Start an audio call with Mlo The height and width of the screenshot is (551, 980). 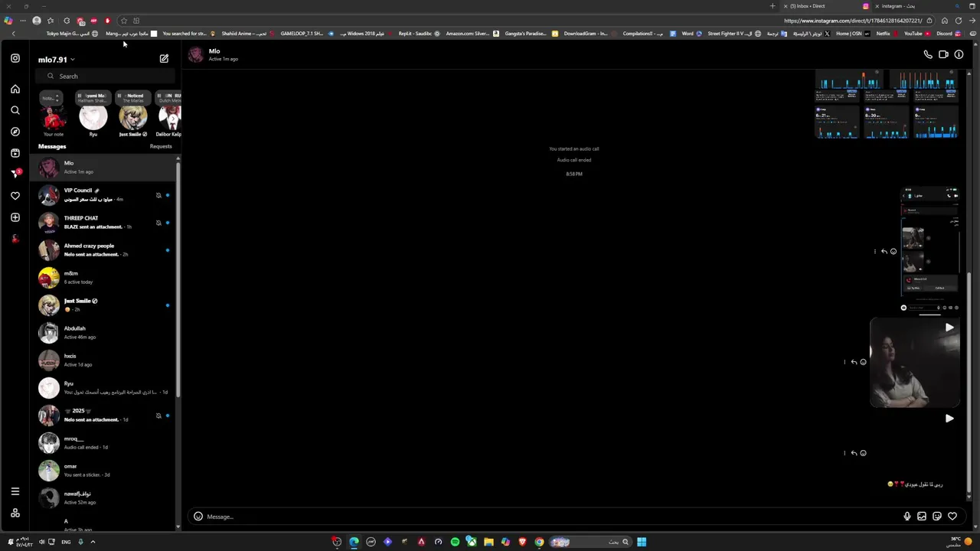click(x=928, y=54)
